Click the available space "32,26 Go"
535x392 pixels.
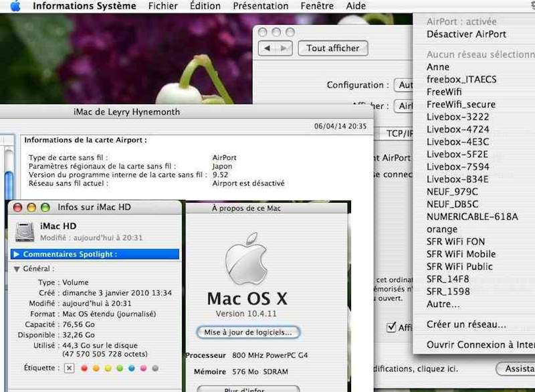click(78, 335)
